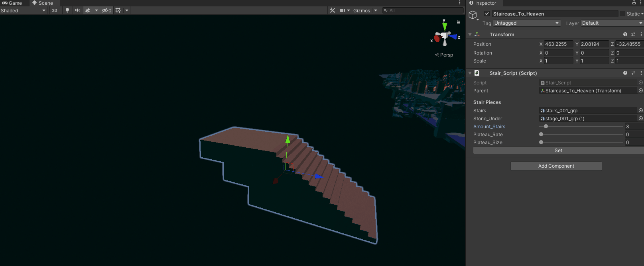Open scene effects dropdown arrow
The image size is (644, 266).
97,10
